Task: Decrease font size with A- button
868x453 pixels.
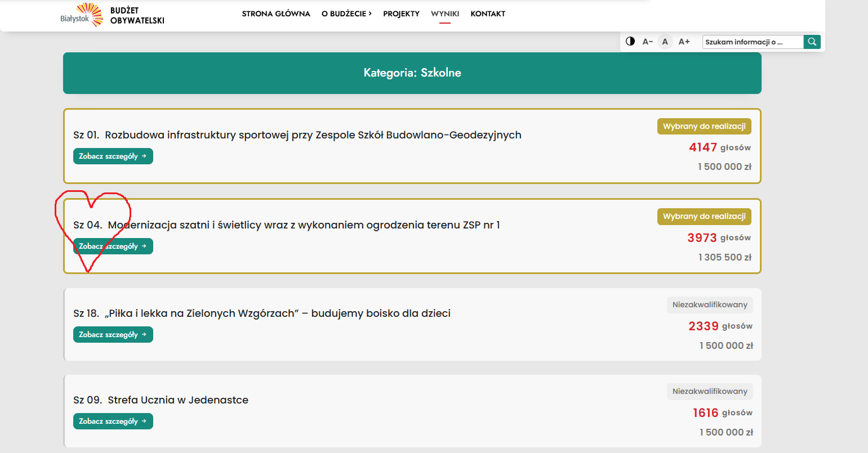Action: point(648,42)
